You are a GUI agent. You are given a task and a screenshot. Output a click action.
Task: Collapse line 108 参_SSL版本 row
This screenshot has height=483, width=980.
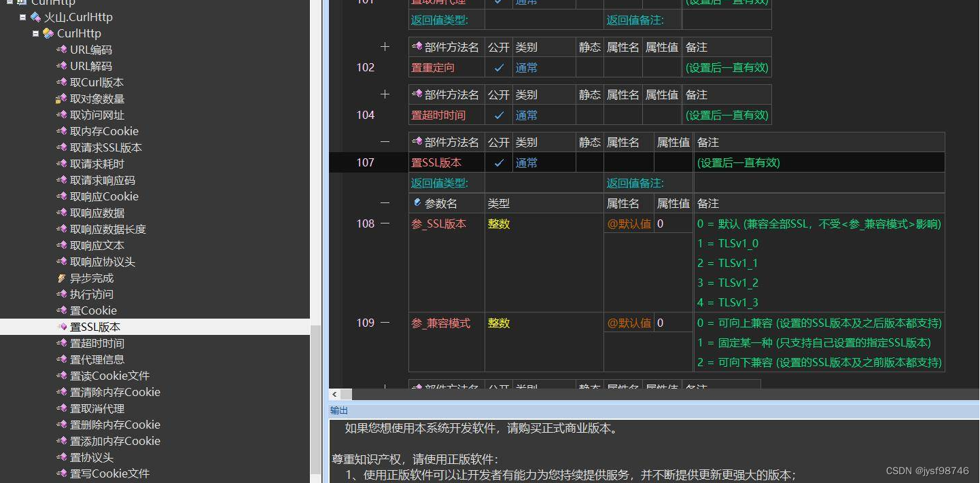pyautogui.click(x=385, y=223)
